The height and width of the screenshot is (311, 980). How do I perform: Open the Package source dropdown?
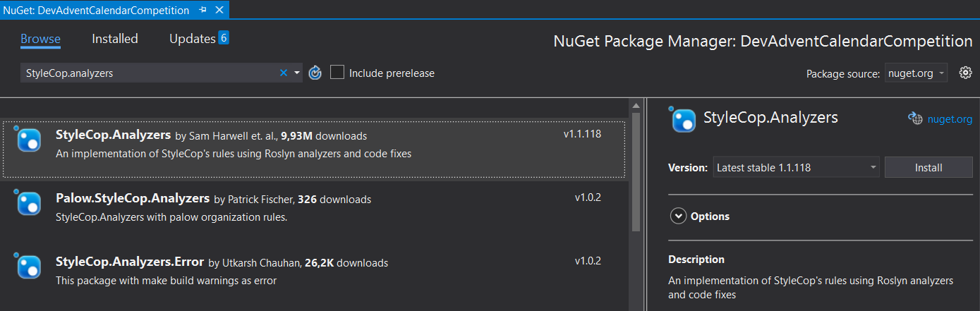[915, 73]
